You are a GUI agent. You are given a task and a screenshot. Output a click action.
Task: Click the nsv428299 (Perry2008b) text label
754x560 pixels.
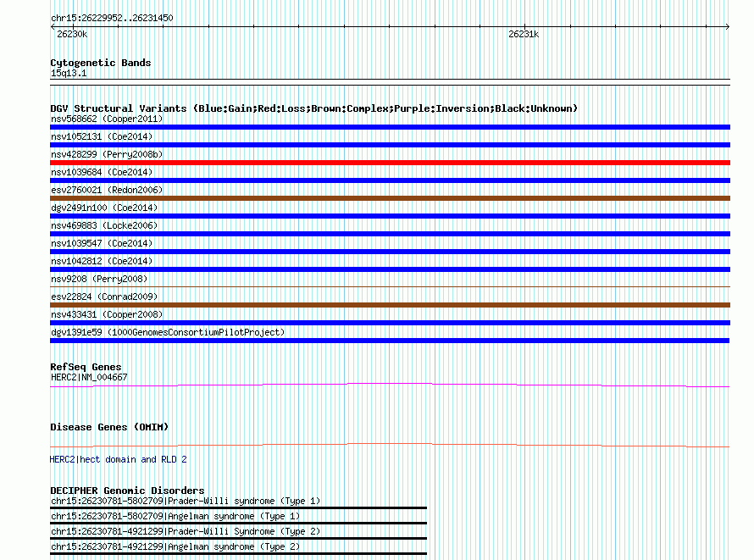107,154
